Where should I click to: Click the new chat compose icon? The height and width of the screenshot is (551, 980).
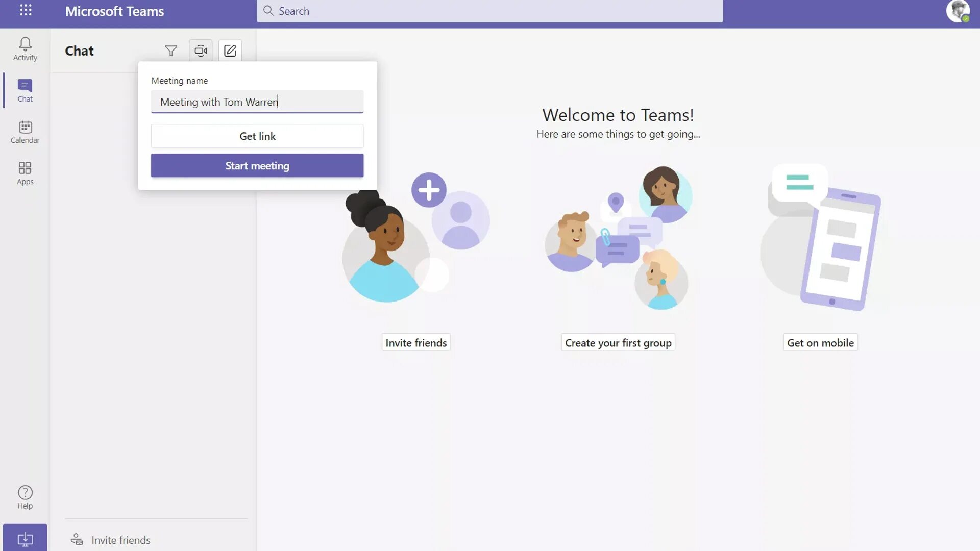click(x=230, y=50)
